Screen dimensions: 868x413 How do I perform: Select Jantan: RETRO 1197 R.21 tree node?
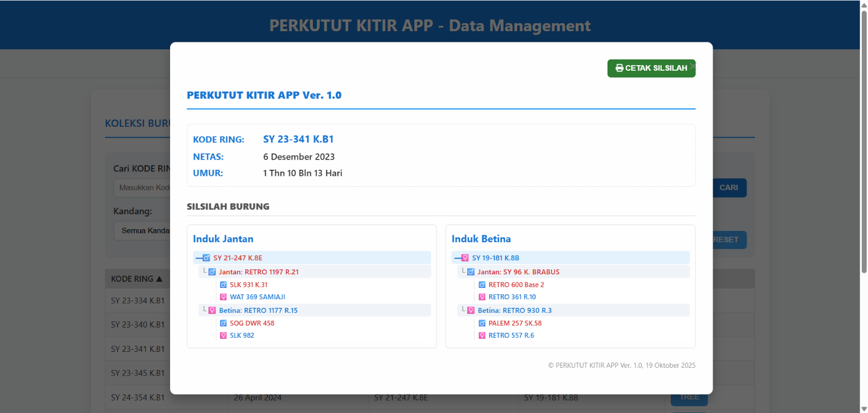coord(259,272)
